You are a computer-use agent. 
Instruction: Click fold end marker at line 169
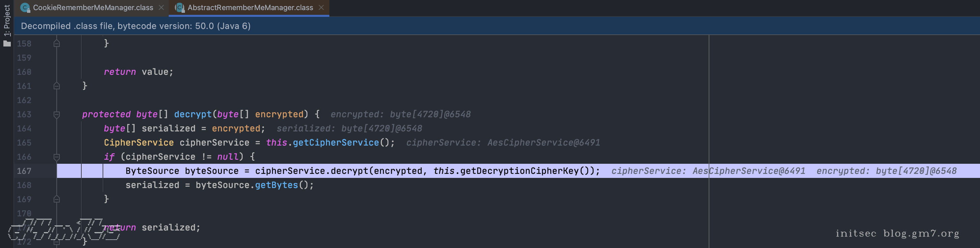(x=57, y=199)
